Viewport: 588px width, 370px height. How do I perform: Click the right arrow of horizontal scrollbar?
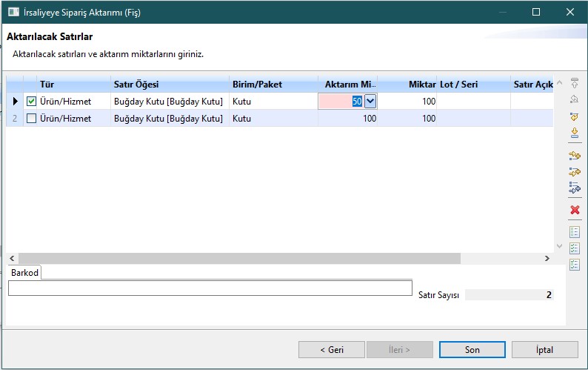[547, 259]
